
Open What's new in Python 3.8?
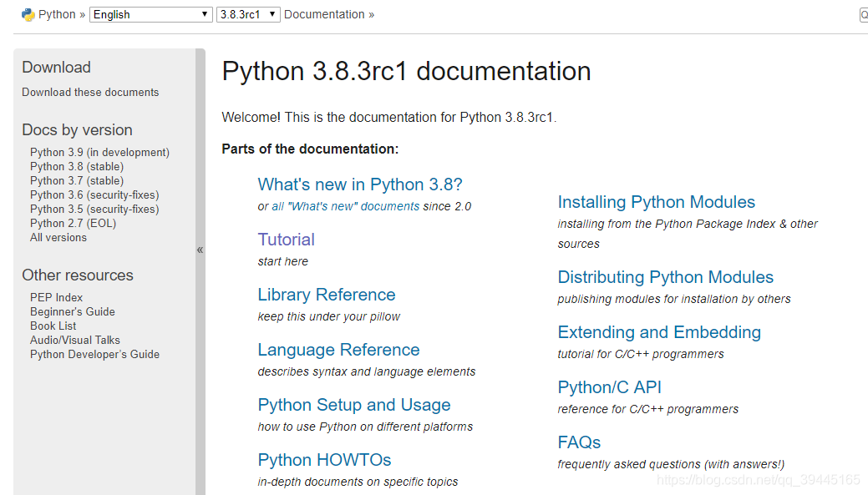click(360, 184)
